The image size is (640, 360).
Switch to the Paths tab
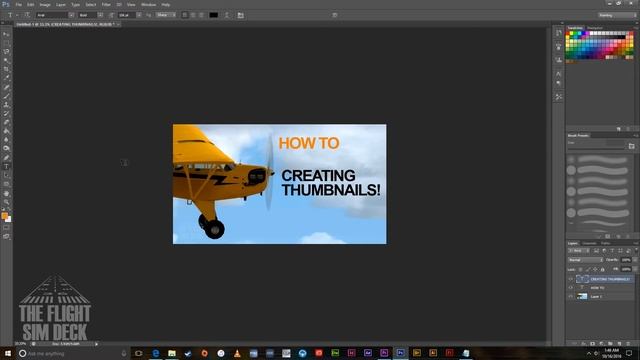pyautogui.click(x=605, y=243)
